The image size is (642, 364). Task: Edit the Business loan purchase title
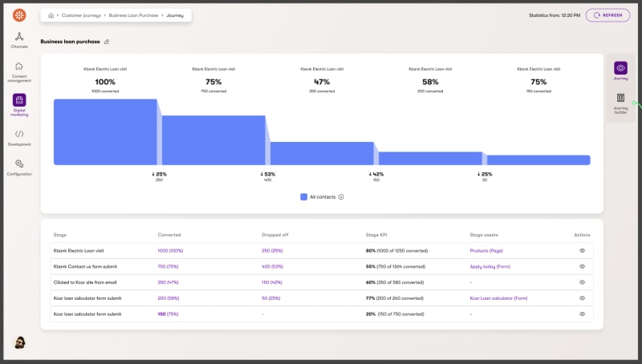(x=107, y=42)
